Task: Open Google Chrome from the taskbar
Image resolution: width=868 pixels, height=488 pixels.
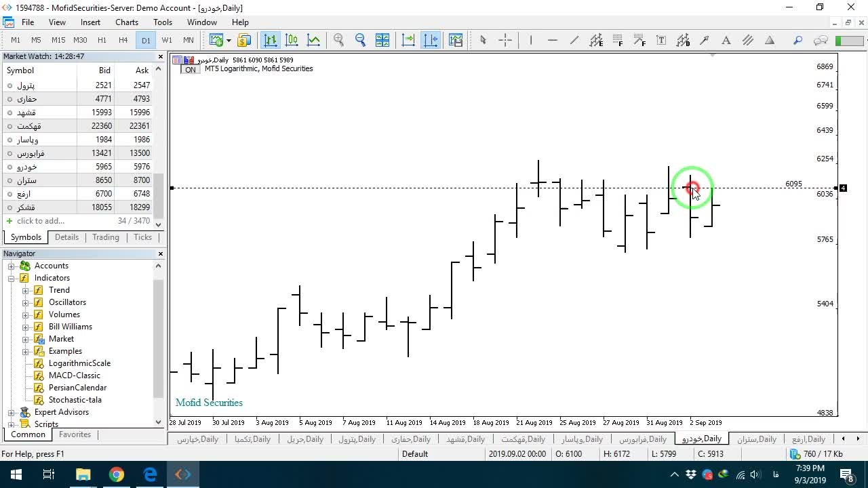Action: pyautogui.click(x=117, y=474)
